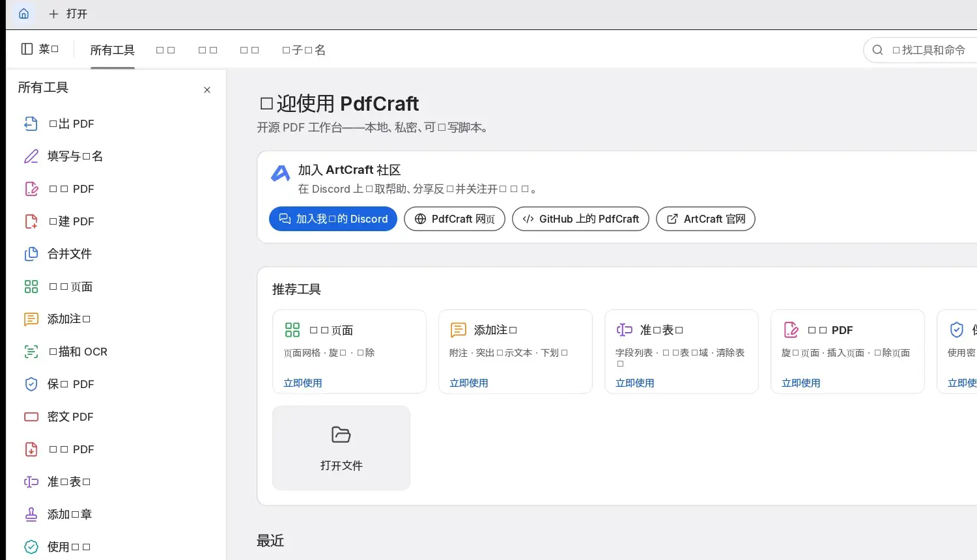Select the 导出 PDF tool icon in sidebar
977x560 pixels.
31,124
